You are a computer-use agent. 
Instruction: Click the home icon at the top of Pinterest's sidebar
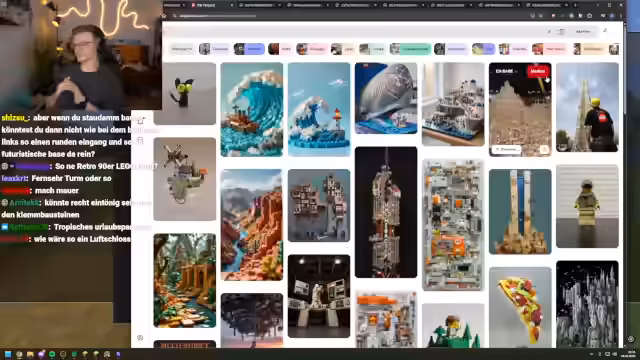point(140,121)
